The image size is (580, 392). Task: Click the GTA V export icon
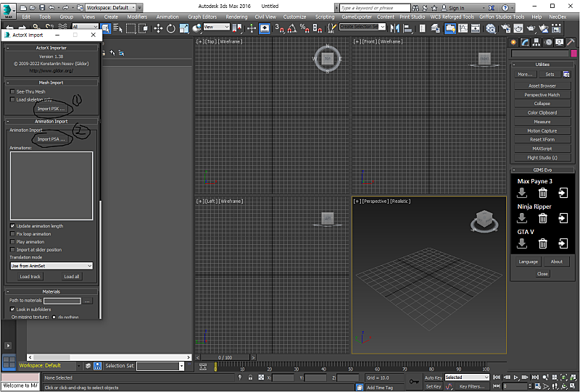pos(563,243)
